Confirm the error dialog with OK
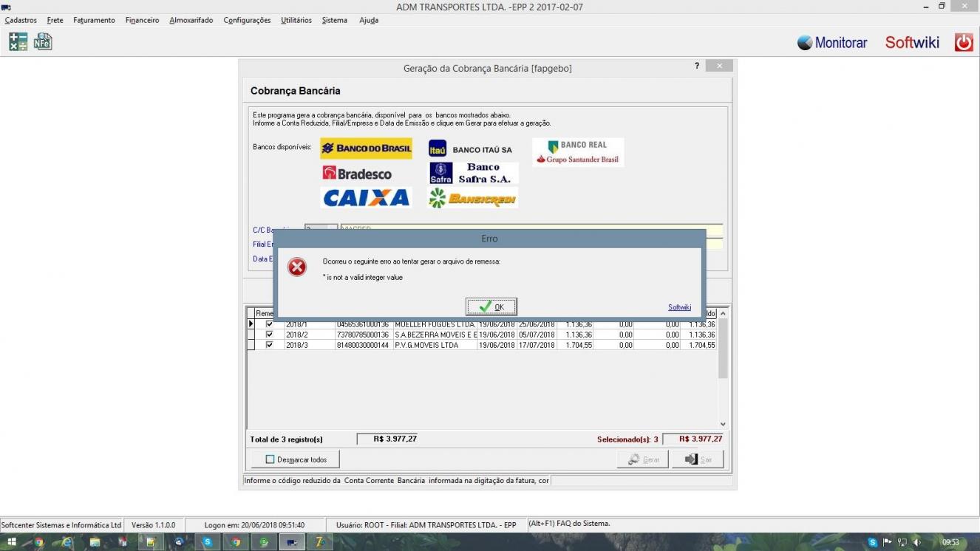This screenshot has height=551, width=980. pos(491,307)
